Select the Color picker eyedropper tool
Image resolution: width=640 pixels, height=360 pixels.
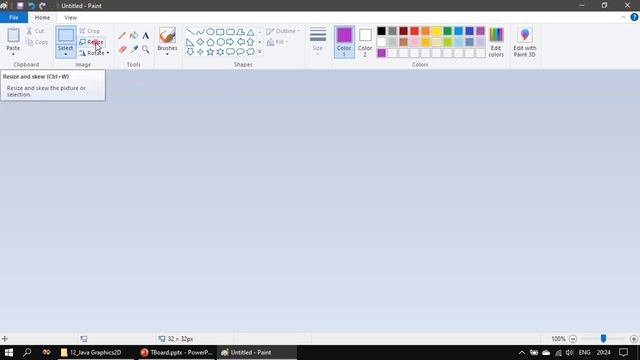tap(134, 49)
